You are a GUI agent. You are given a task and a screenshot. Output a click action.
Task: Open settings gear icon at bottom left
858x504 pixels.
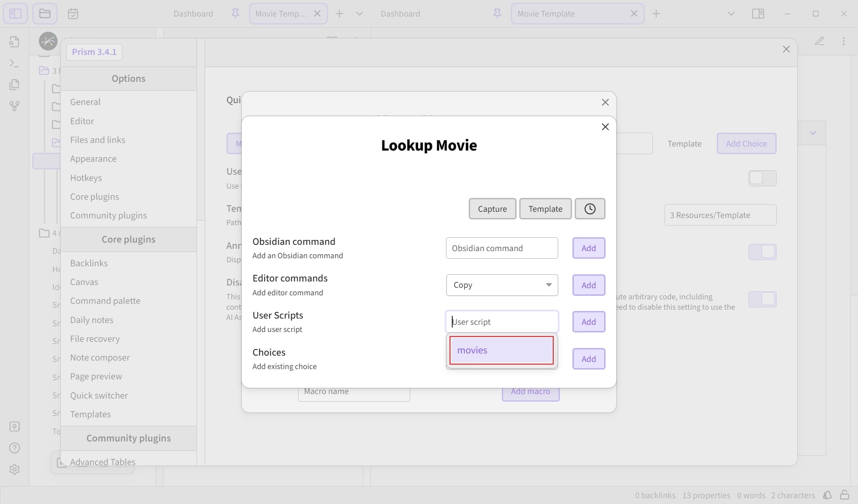[14, 469]
